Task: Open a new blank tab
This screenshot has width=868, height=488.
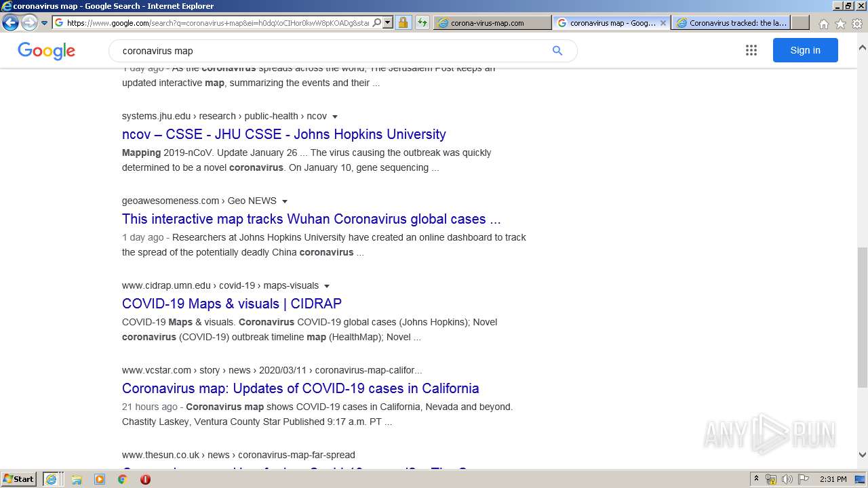Action: [x=800, y=22]
